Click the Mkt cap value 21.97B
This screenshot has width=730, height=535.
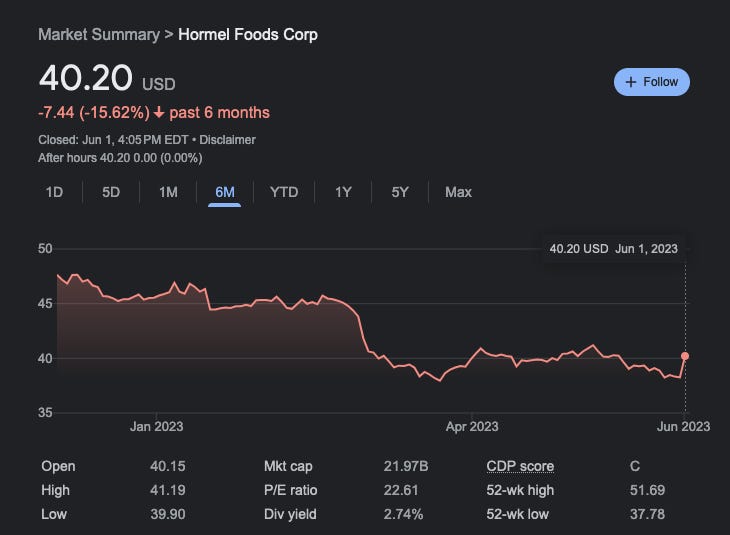pyautogui.click(x=406, y=466)
